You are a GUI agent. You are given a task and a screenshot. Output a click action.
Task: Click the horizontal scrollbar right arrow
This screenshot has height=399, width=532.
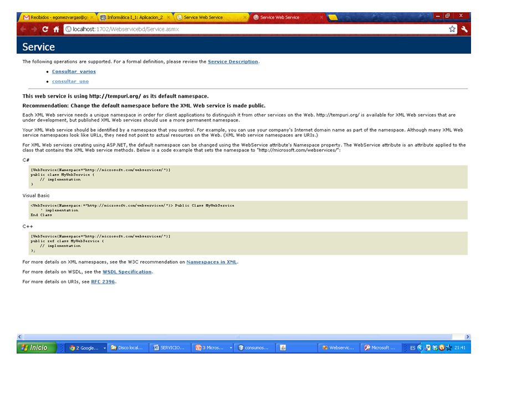[x=468, y=337]
